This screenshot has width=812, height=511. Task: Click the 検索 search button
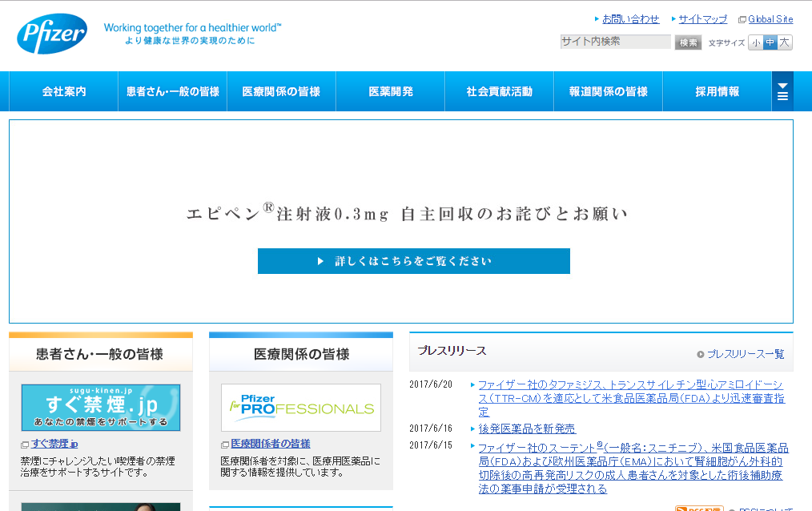(x=688, y=42)
